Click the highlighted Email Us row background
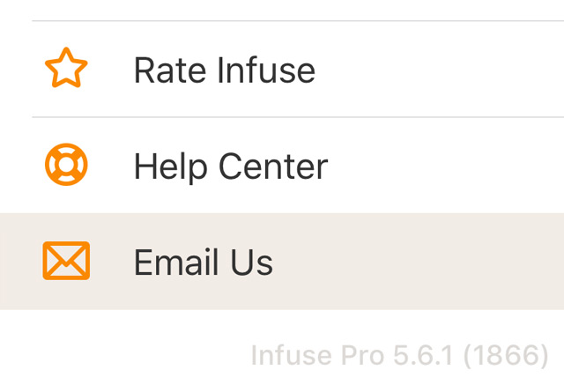 click(x=282, y=261)
